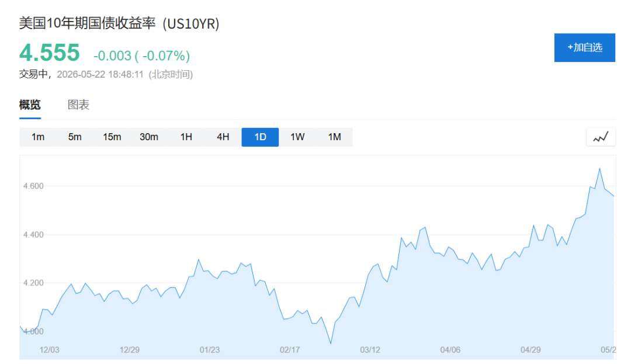This screenshot has height=364, width=631.
Task: Select the 4H timeframe
Action: click(223, 137)
